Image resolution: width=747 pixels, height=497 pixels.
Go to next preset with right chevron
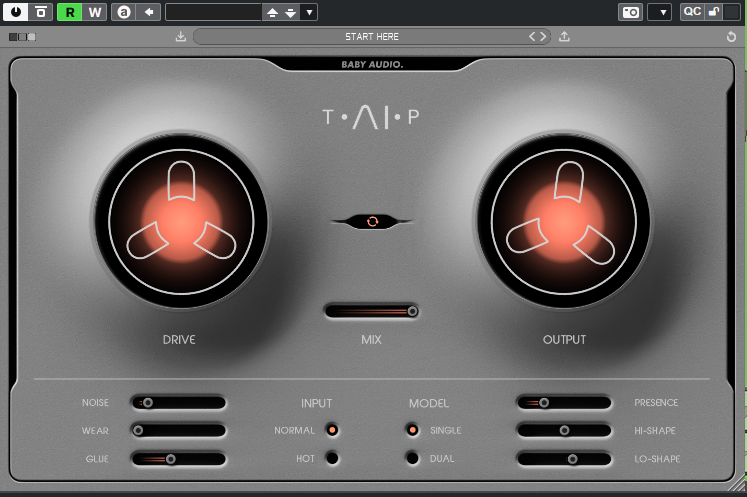543,36
